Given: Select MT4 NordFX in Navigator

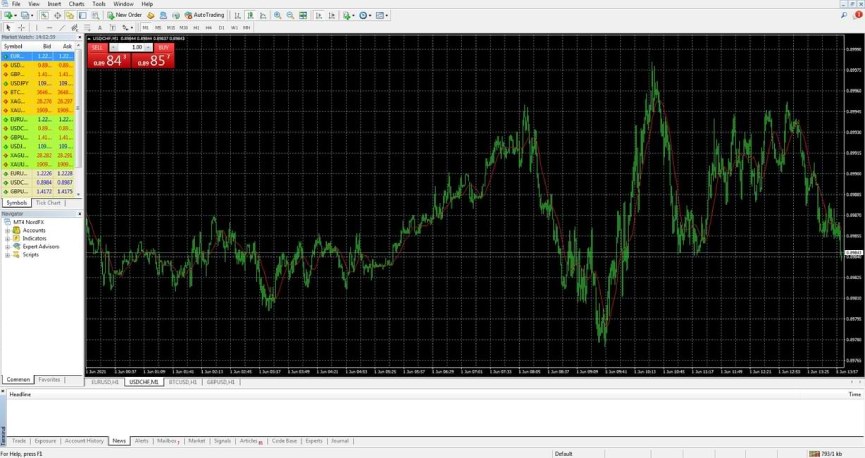Looking at the screenshot, I should pos(28,222).
